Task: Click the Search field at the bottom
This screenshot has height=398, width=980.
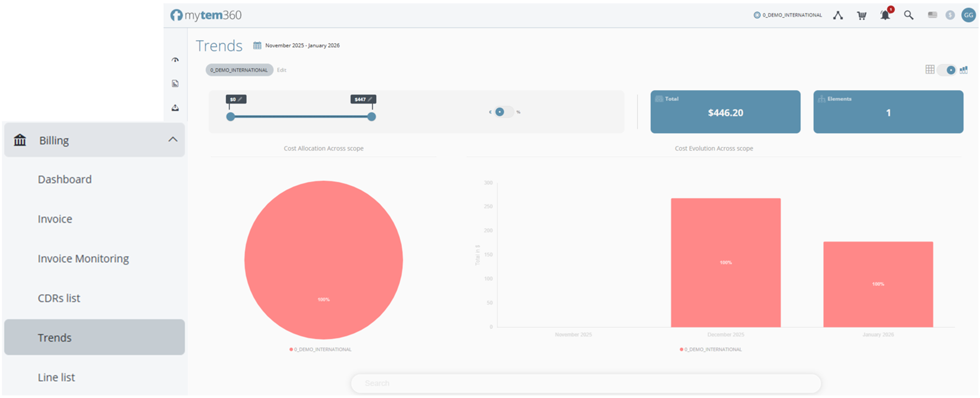Action: [586, 383]
